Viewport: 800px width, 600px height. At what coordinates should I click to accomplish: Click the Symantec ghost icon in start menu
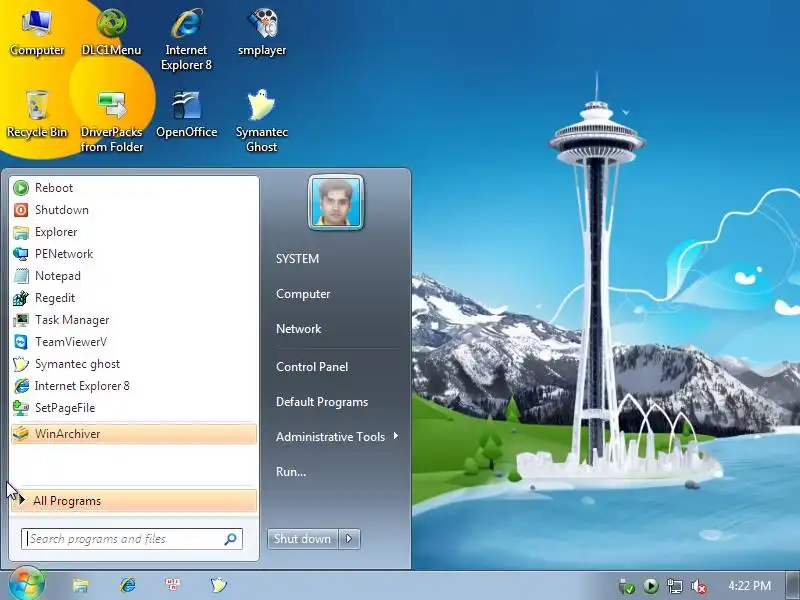(x=21, y=364)
